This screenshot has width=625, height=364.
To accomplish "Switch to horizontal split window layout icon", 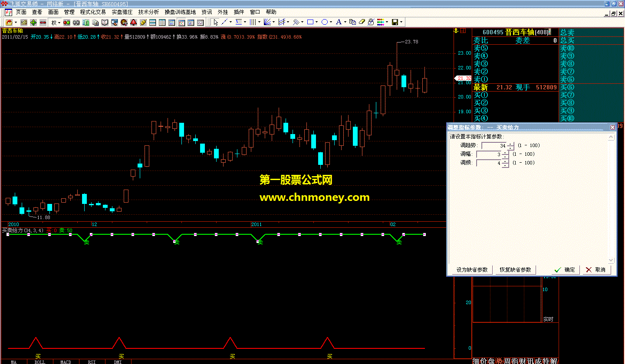I will click(152, 22).
